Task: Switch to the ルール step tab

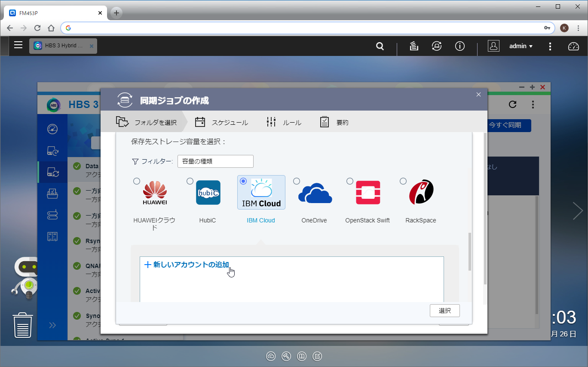Action: pyautogui.click(x=284, y=123)
